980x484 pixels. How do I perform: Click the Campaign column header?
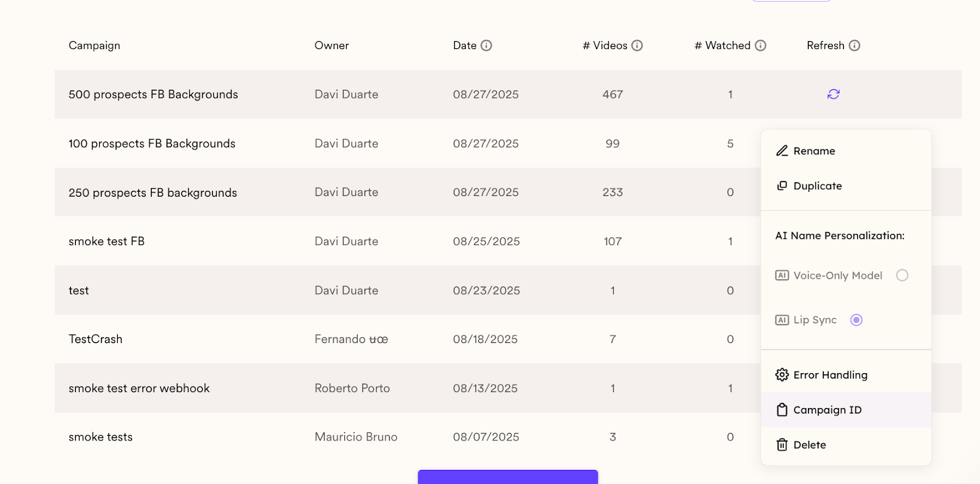pos(94,45)
